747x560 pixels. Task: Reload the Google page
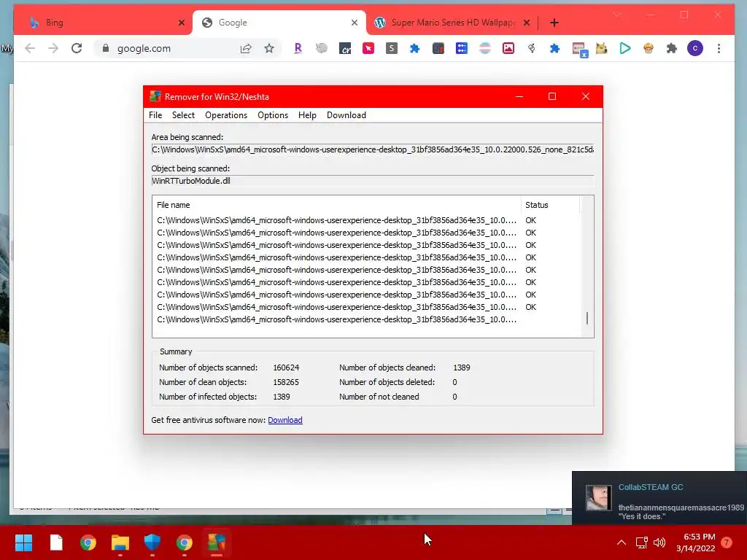pyautogui.click(x=77, y=48)
